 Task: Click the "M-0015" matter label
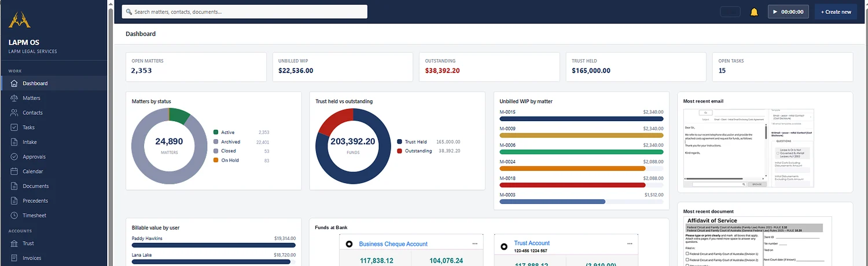507,112
